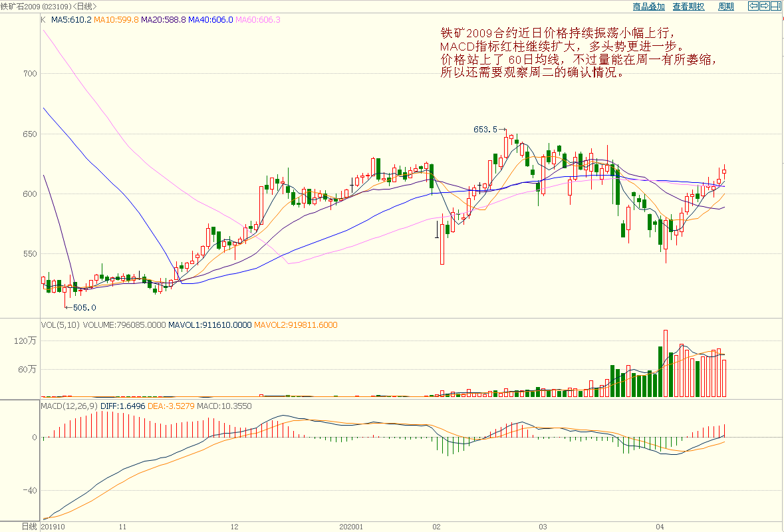Click the red annotation text block
The image size is (784, 532).
[x=579, y=53]
